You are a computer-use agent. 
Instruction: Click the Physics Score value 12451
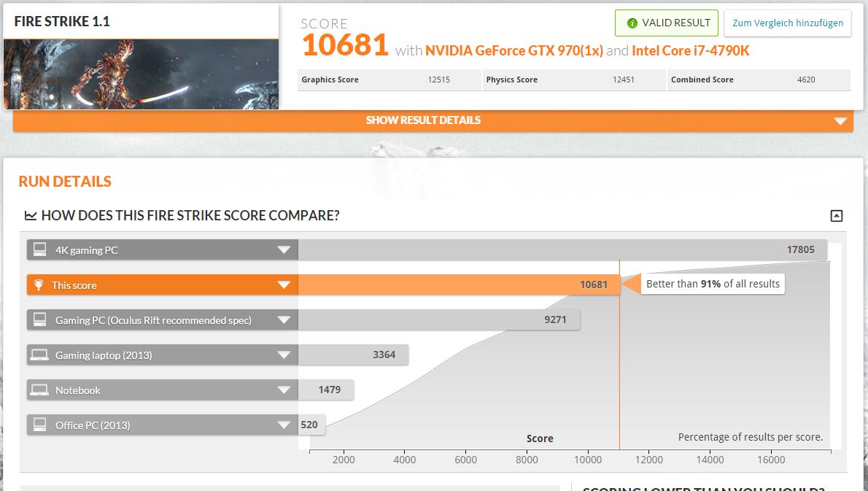click(624, 80)
